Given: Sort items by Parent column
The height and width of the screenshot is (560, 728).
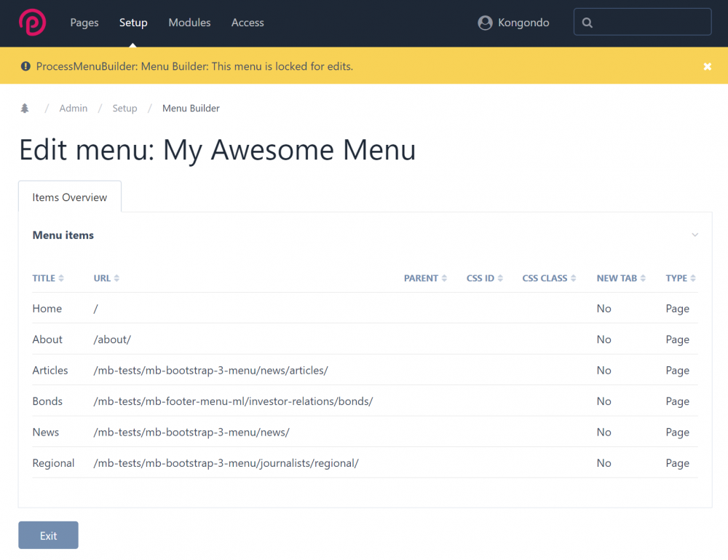Looking at the screenshot, I should (425, 278).
